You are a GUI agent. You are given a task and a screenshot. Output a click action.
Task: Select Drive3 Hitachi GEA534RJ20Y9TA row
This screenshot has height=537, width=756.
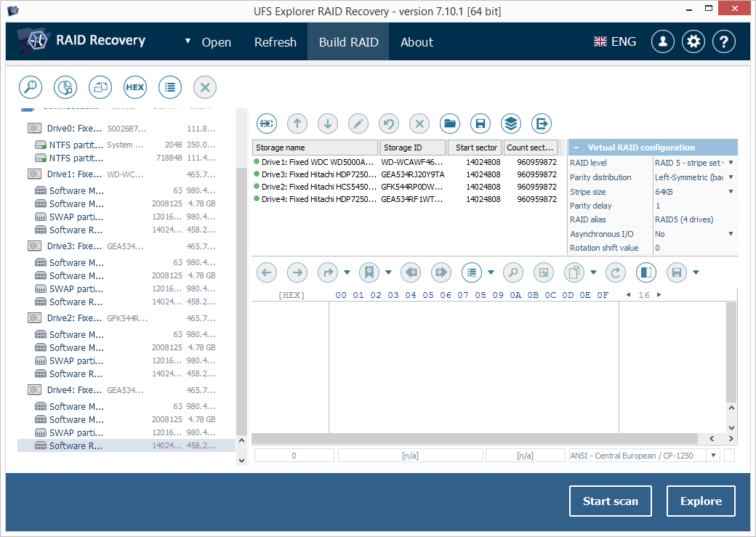[405, 174]
